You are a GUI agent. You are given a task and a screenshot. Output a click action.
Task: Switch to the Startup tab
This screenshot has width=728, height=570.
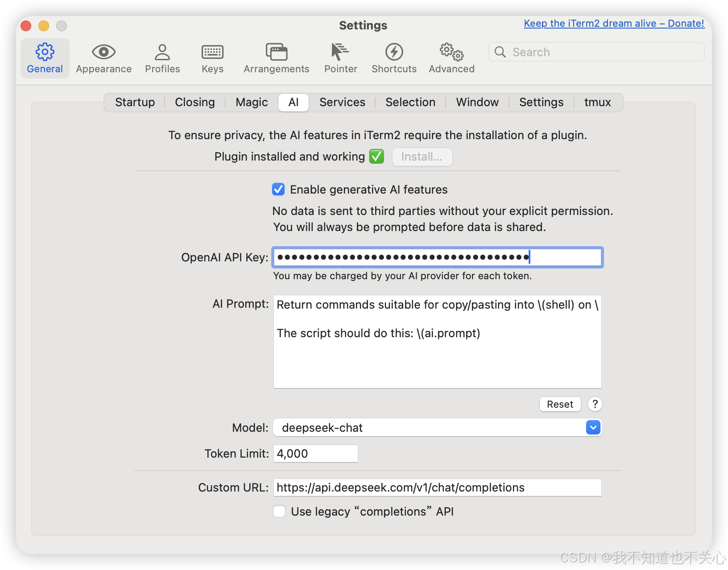[x=135, y=102]
